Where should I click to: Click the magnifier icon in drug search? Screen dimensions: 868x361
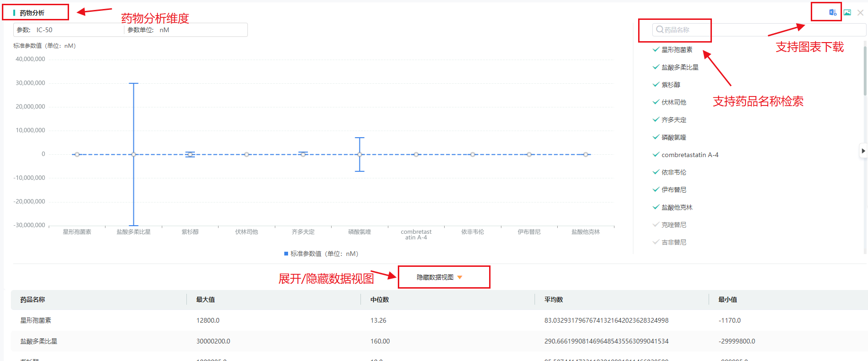pos(659,29)
